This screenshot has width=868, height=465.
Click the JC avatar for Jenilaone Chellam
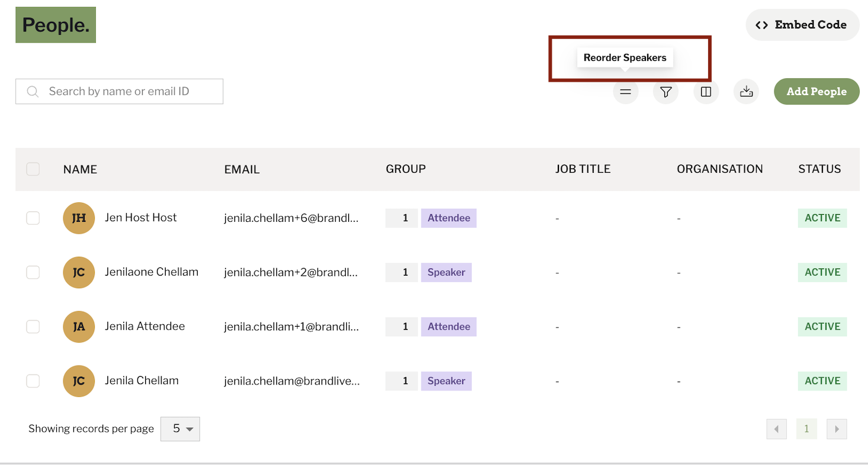click(79, 272)
